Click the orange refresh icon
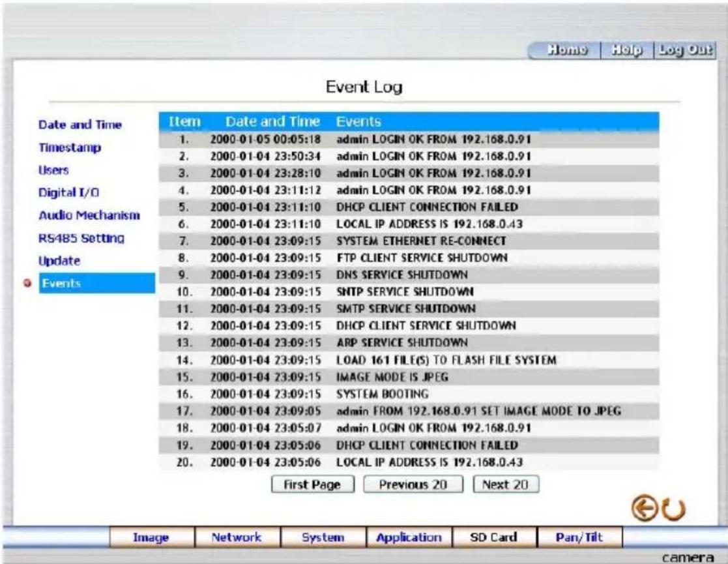 674,510
